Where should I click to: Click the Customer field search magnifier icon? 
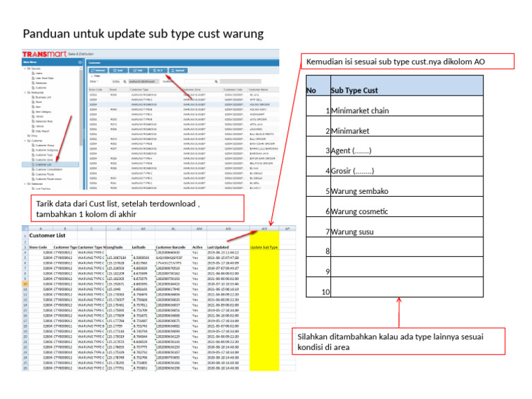tap(216, 82)
